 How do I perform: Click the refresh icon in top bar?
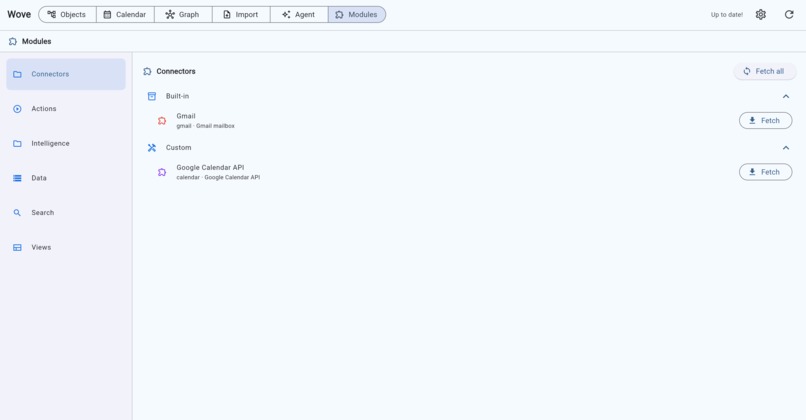tap(789, 14)
